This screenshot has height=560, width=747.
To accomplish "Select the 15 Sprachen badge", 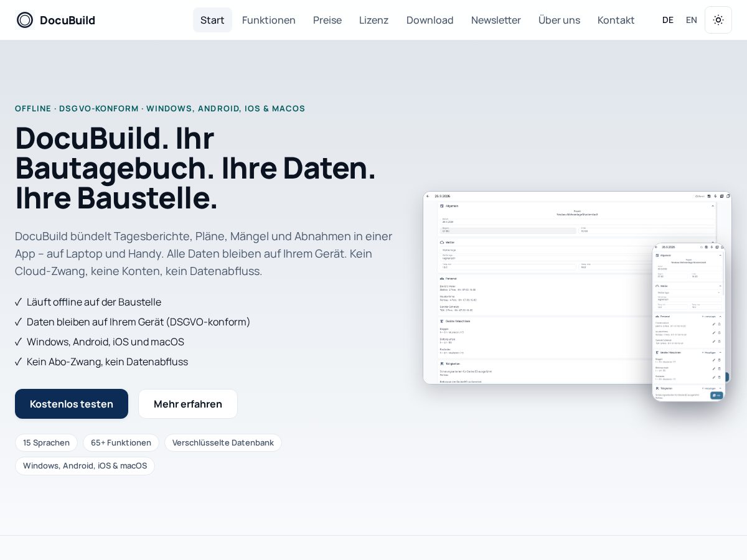I will 46,442.
